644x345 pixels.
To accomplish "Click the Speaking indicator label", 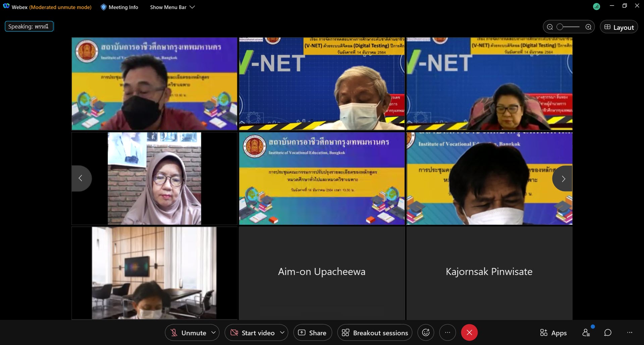I will pyautogui.click(x=29, y=26).
